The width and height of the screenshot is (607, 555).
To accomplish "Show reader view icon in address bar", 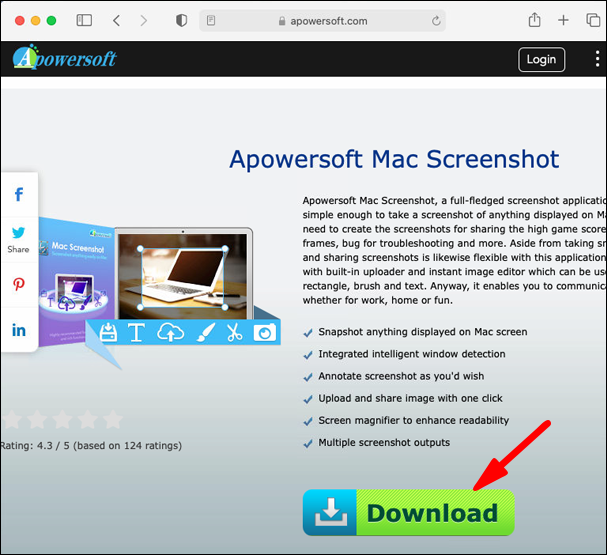I will pos(211,20).
